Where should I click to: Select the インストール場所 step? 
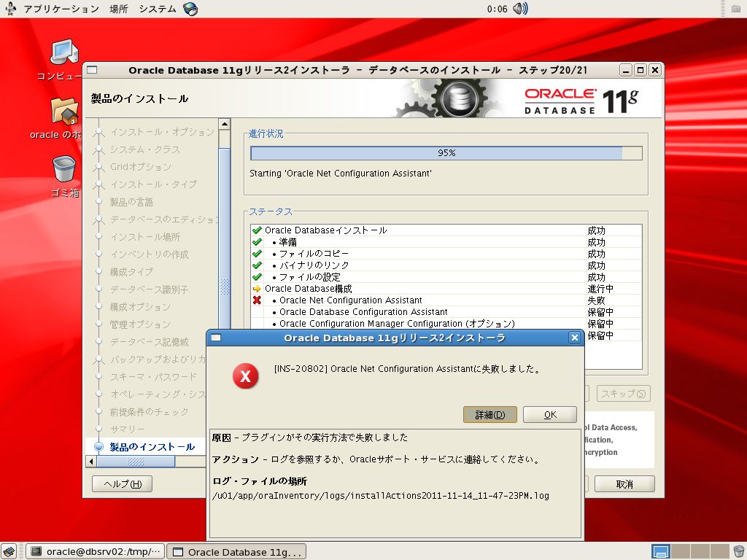[145, 237]
